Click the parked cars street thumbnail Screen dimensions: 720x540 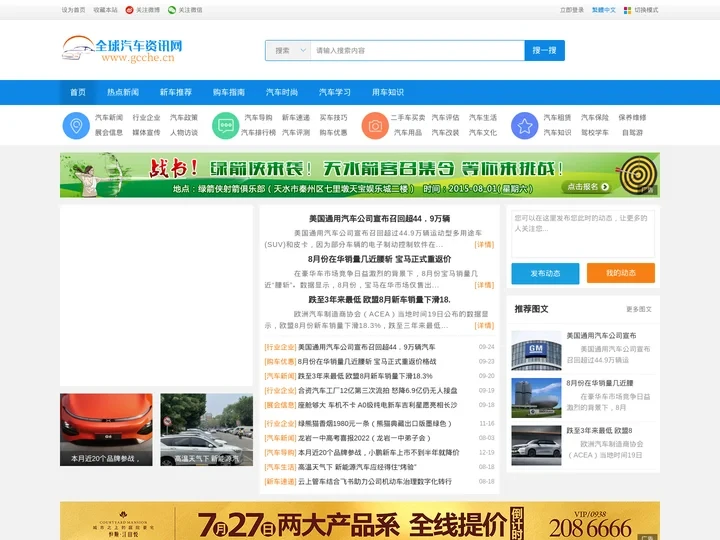coord(207,430)
